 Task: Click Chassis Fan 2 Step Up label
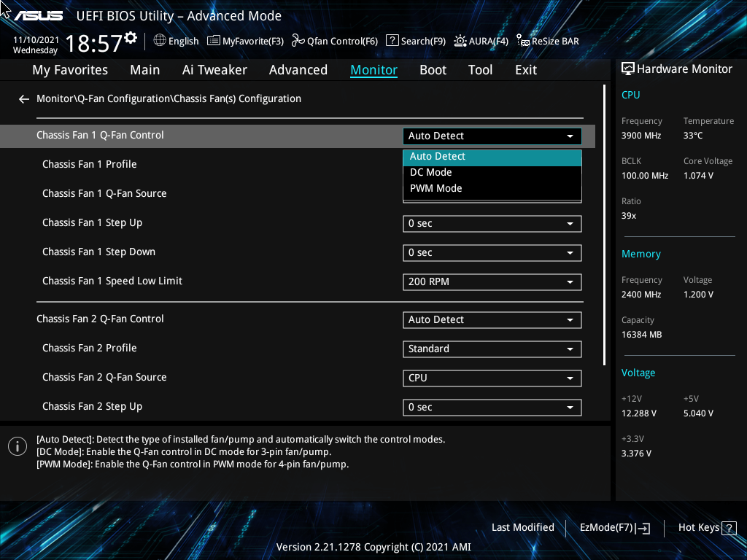point(93,407)
